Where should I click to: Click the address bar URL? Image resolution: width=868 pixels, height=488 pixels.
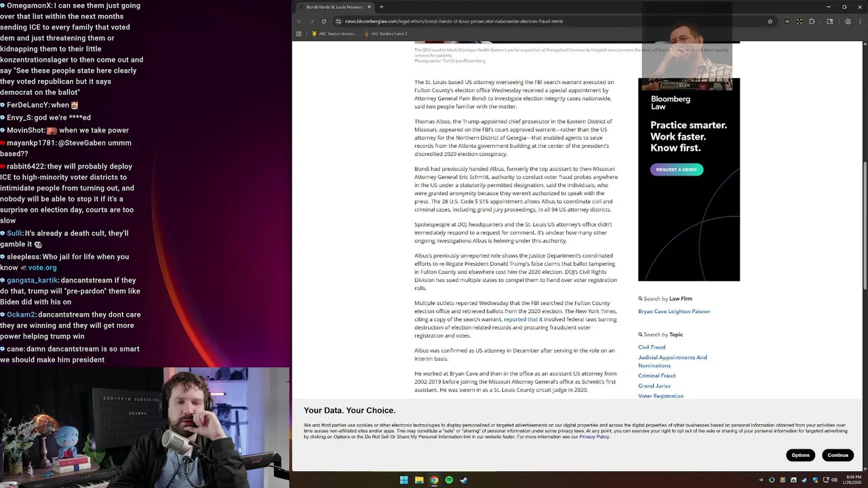click(454, 21)
